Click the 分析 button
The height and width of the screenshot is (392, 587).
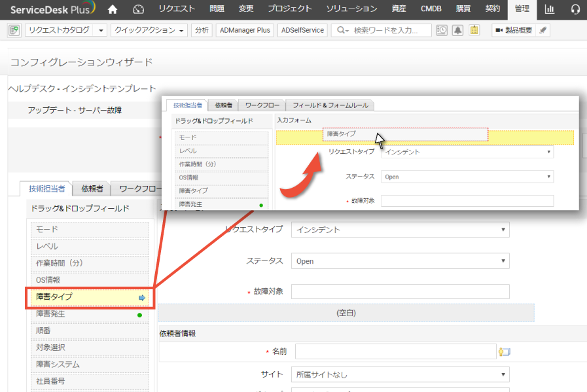pos(202,30)
